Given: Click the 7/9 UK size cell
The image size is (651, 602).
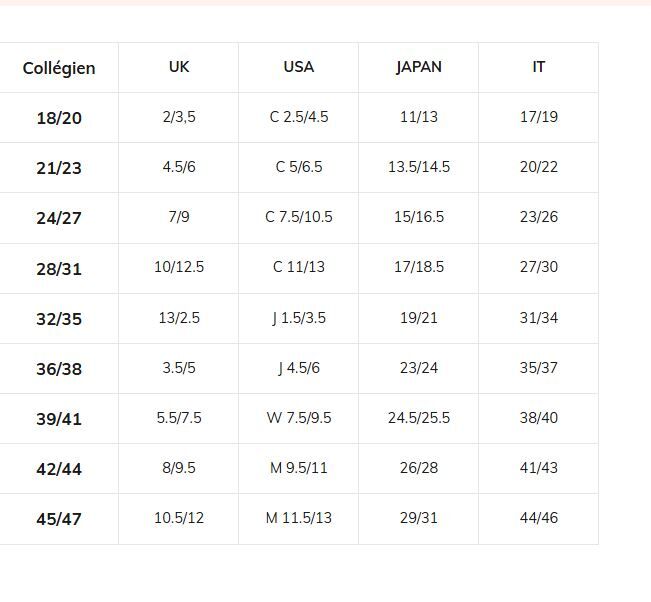Looking at the screenshot, I should tap(179, 217).
